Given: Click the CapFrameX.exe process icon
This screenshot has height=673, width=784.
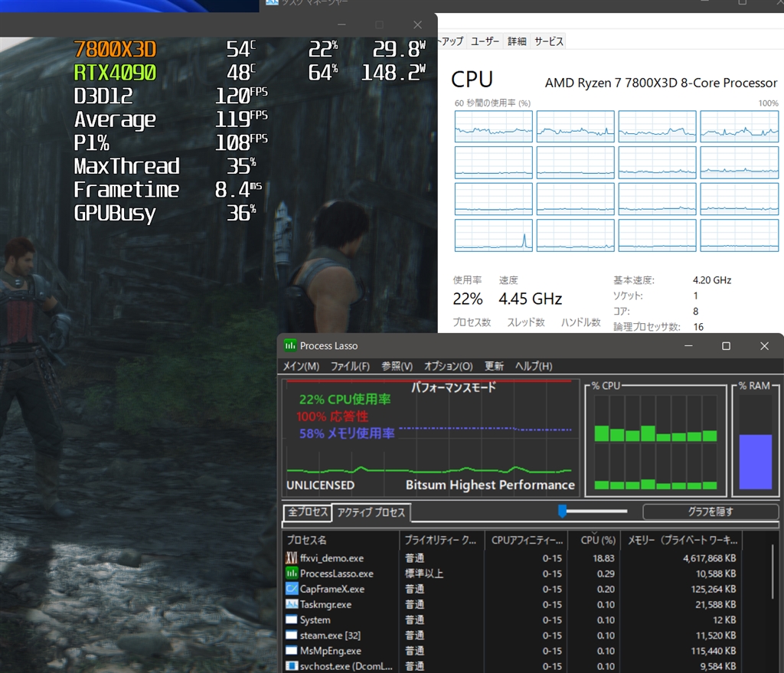Looking at the screenshot, I should 291,589.
